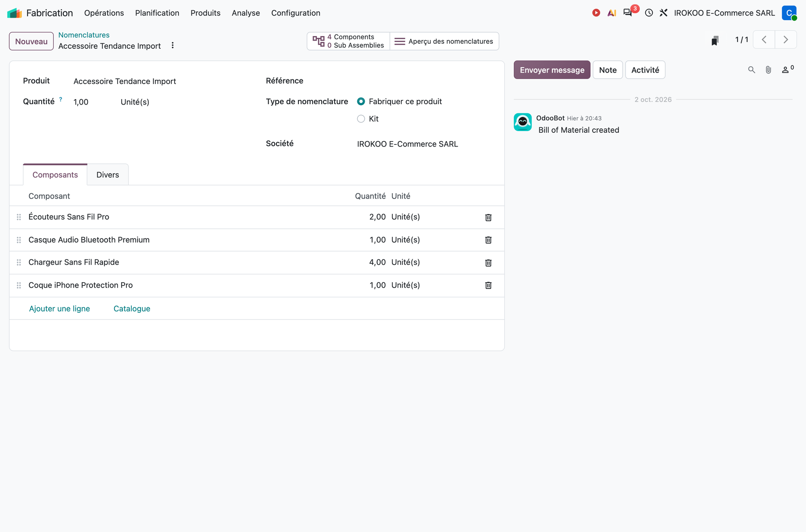Click the OdooBot avatar in the chatter
Image resolution: width=806 pixels, height=532 pixels.
(523, 122)
